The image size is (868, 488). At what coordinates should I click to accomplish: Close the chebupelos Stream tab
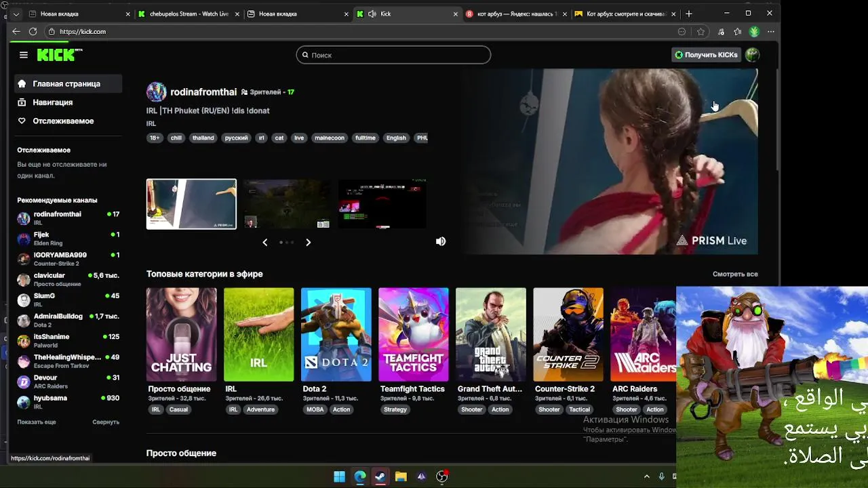coord(237,14)
